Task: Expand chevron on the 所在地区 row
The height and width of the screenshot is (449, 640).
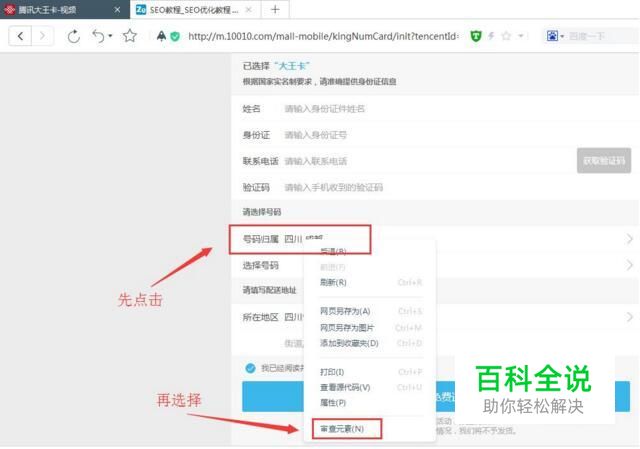Action: [629, 317]
